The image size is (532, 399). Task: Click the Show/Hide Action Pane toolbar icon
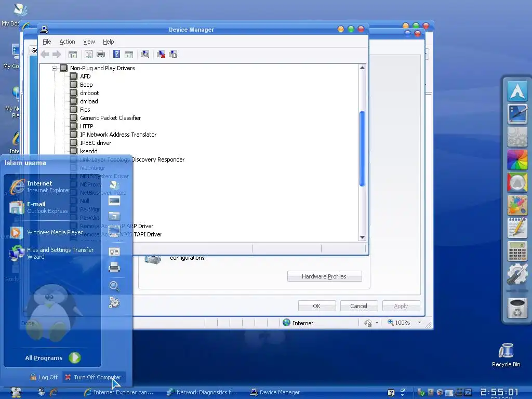pos(129,54)
